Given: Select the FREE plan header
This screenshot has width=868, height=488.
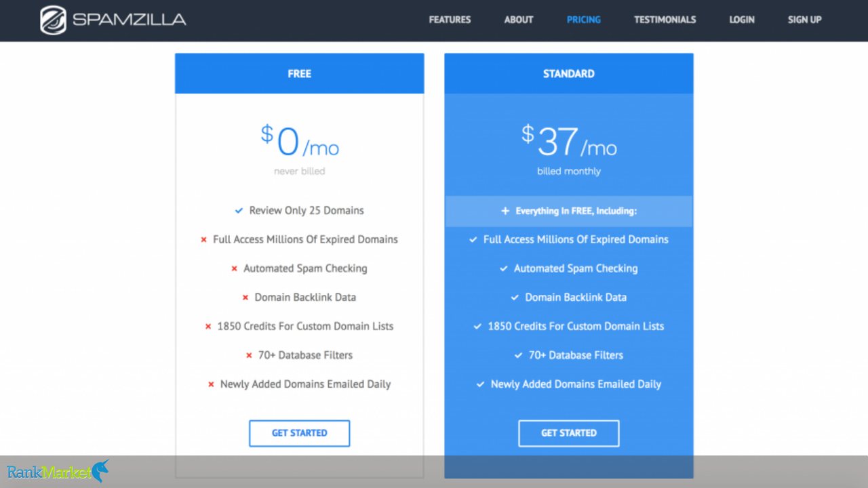Looking at the screenshot, I should pos(300,73).
